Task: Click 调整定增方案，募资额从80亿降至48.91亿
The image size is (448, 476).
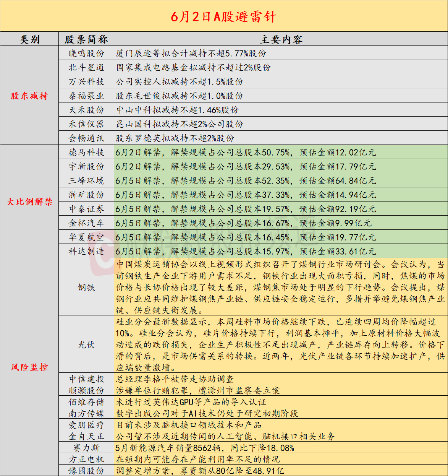Action: click(200, 471)
